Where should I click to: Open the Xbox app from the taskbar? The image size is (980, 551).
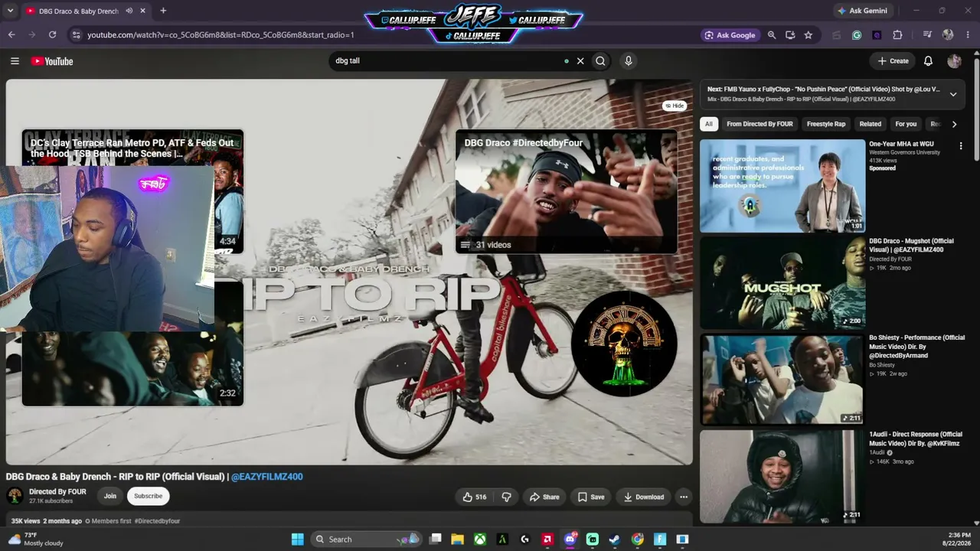(479, 539)
